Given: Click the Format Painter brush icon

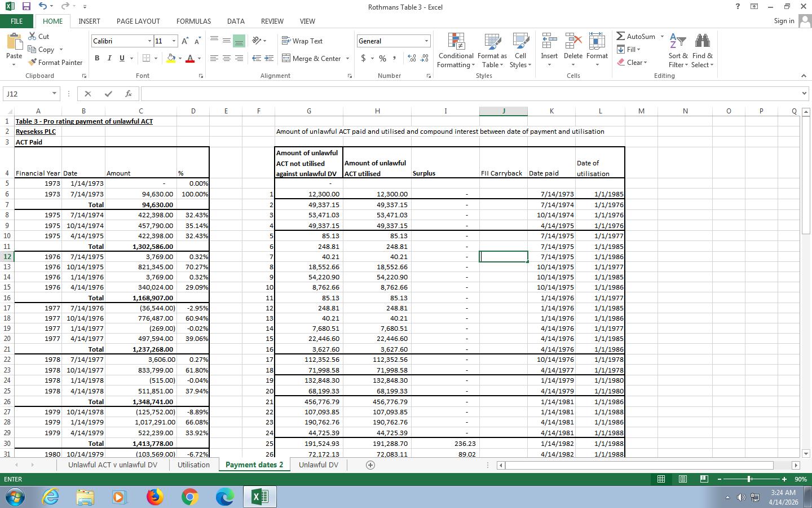Looking at the screenshot, I should 32,63.
